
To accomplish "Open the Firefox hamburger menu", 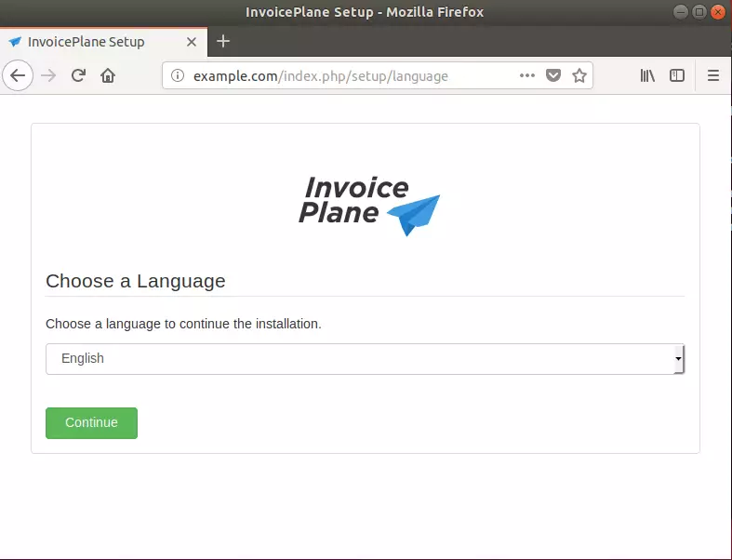I will 712,75.
